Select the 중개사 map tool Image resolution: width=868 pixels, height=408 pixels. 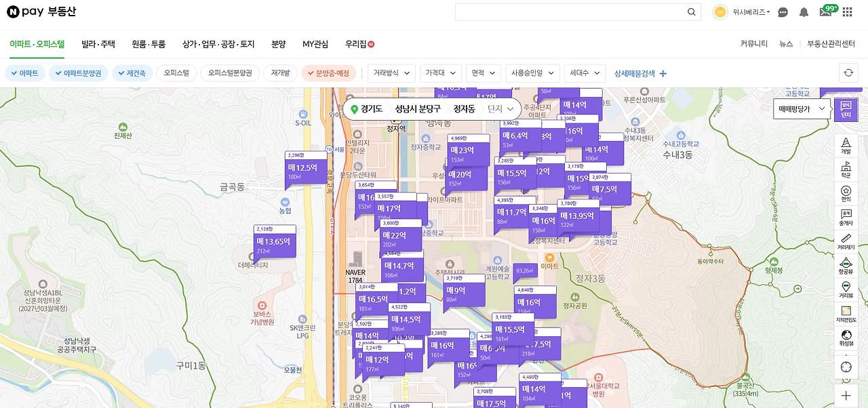[846, 218]
